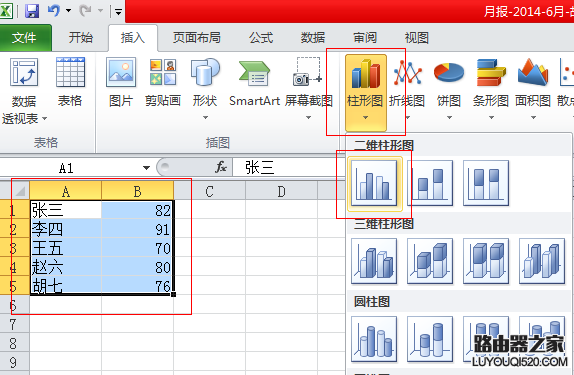Screen dimensions: 574x375
Task: Expand the 形状 dropdown arrow
Action: tap(205, 118)
